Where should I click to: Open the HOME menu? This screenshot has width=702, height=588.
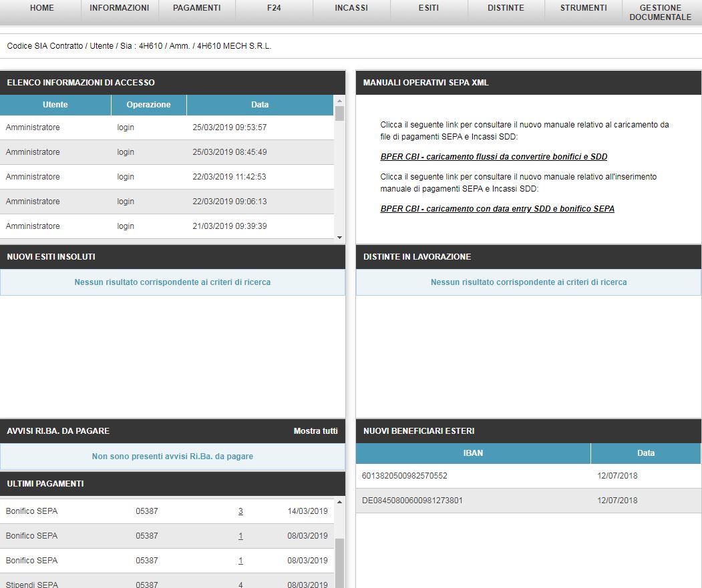pyautogui.click(x=41, y=8)
